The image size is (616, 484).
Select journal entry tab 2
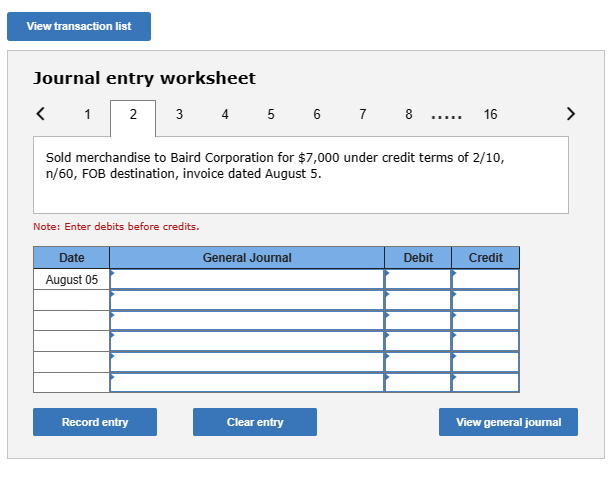[x=133, y=118]
